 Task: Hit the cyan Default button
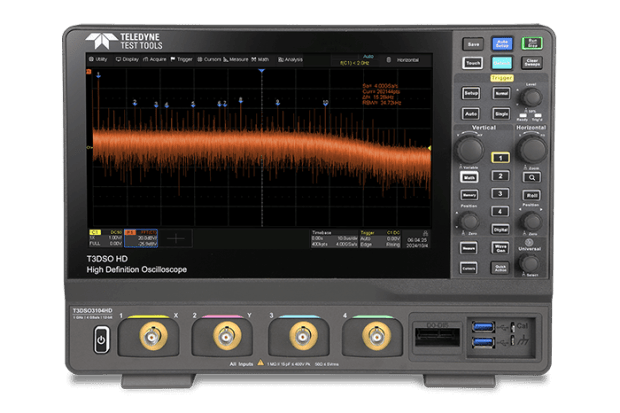502,63
